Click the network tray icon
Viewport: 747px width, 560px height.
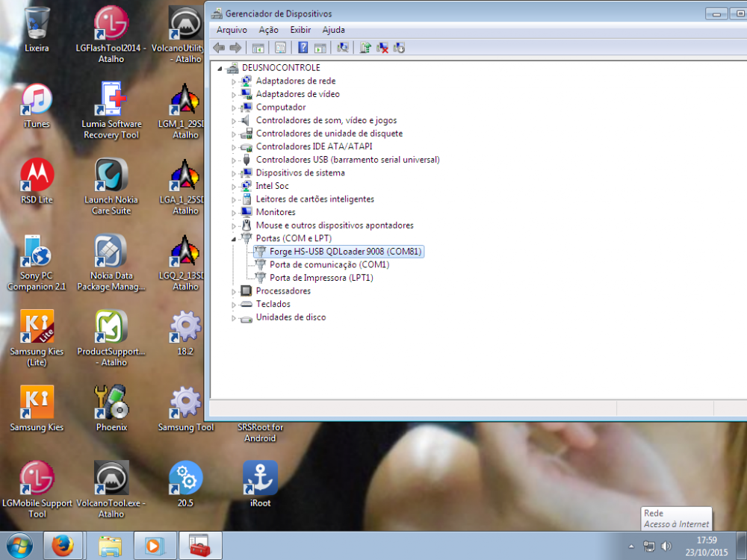tap(649, 547)
